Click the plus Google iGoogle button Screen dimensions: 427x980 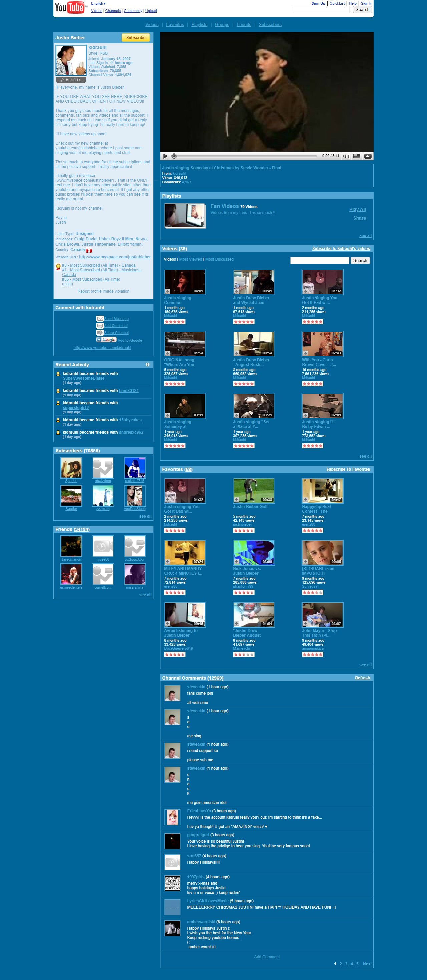pos(106,340)
